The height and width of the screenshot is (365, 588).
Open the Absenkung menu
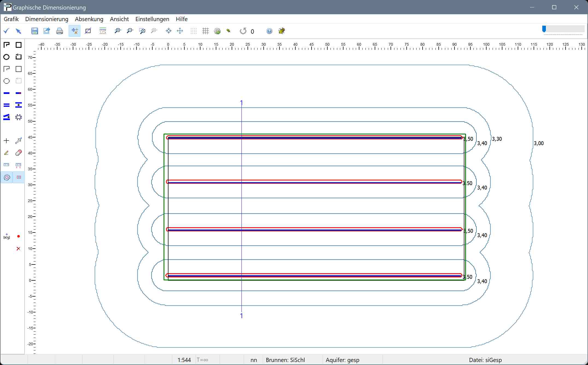pos(89,19)
